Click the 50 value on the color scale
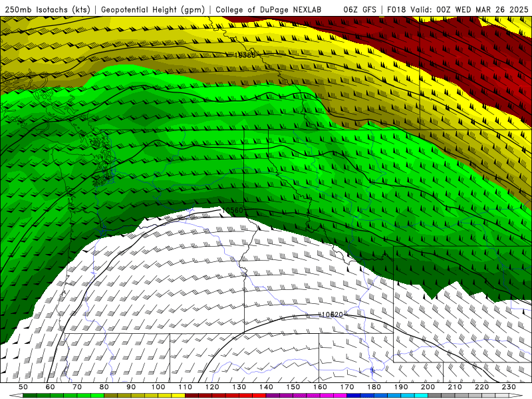532x399 pixels. (23, 387)
